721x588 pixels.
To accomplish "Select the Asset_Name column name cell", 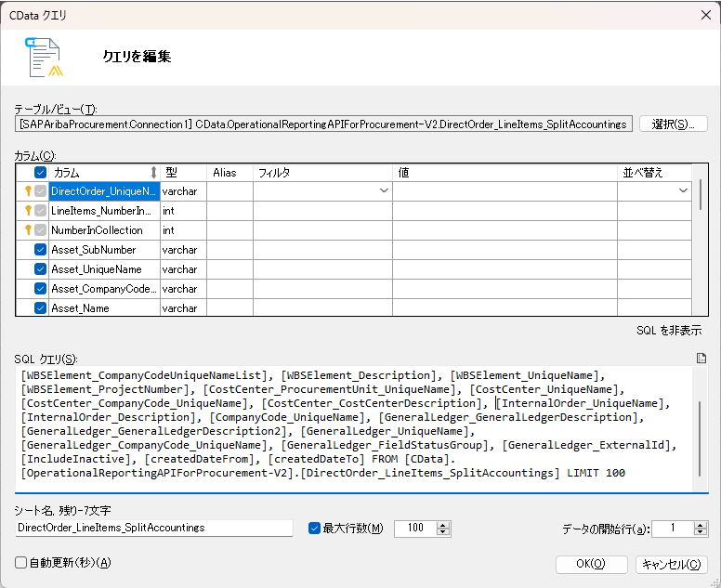I will pyautogui.click(x=104, y=308).
